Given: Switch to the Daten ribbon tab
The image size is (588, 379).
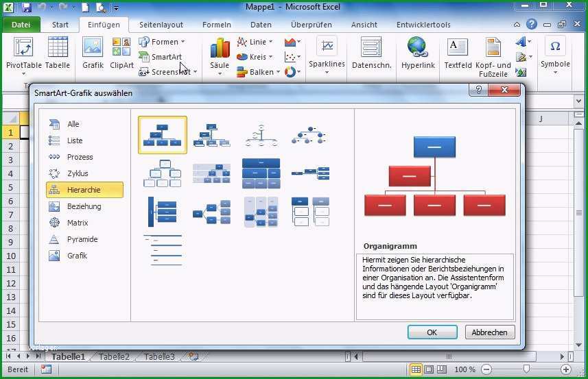Looking at the screenshot, I should (x=261, y=25).
